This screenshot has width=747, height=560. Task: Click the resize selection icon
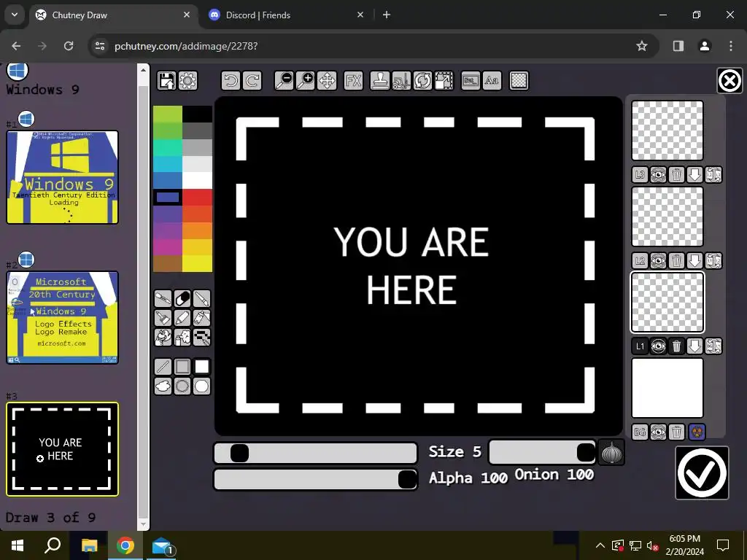pyautogui.click(x=444, y=80)
